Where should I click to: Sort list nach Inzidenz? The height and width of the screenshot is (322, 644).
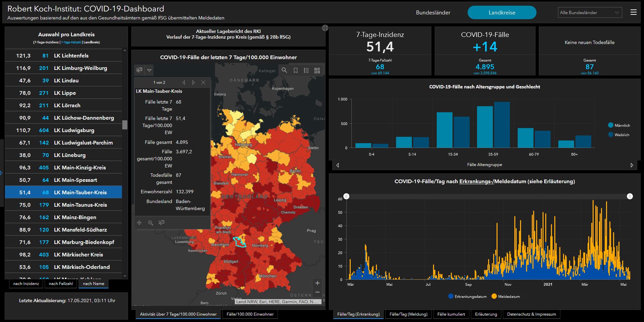click(x=26, y=284)
